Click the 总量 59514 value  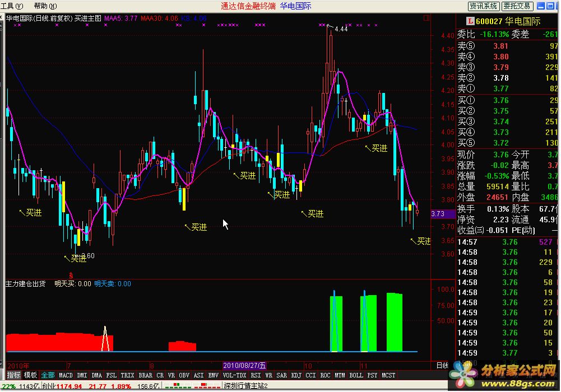(498, 186)
